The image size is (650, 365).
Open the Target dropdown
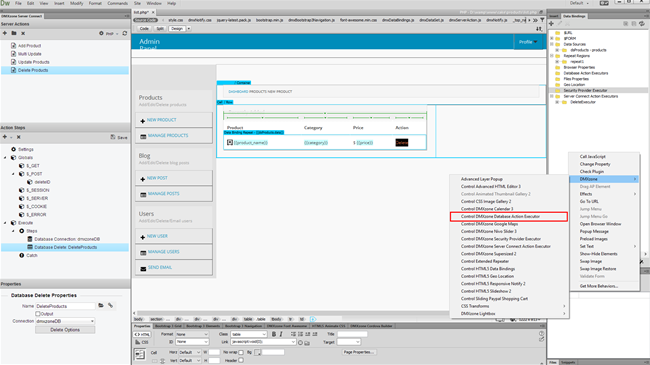click(x=349, y=342)
